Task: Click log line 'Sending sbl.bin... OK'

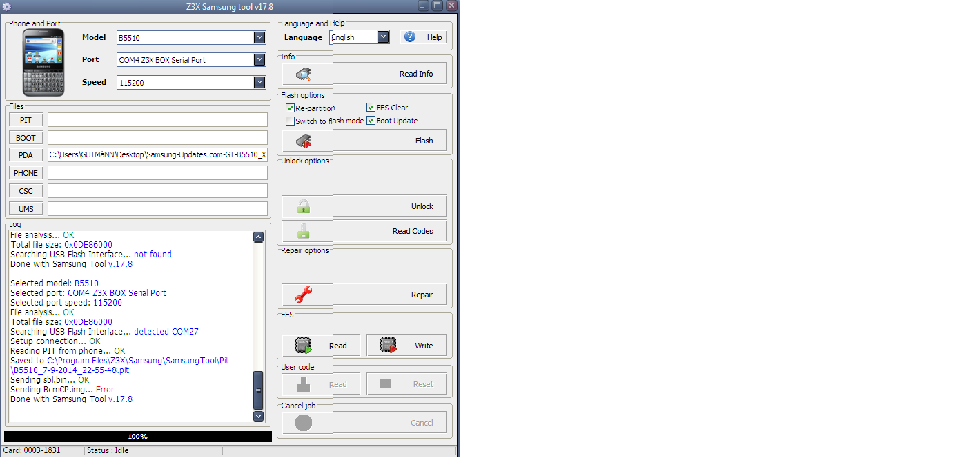Action: 50,380
